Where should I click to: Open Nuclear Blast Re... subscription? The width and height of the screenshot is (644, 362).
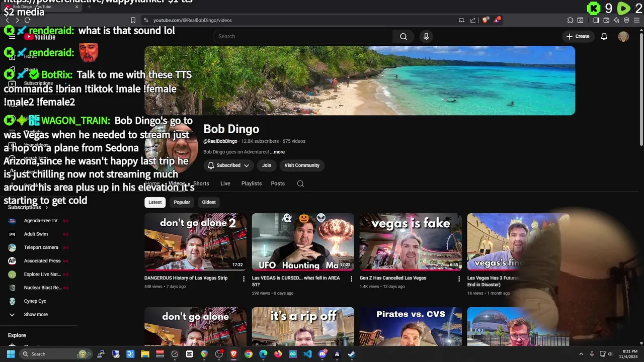[x=38, y=288]
